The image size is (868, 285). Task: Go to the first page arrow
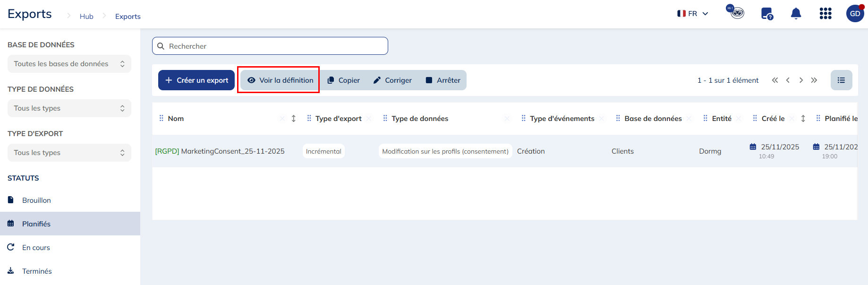coord(774,80)
